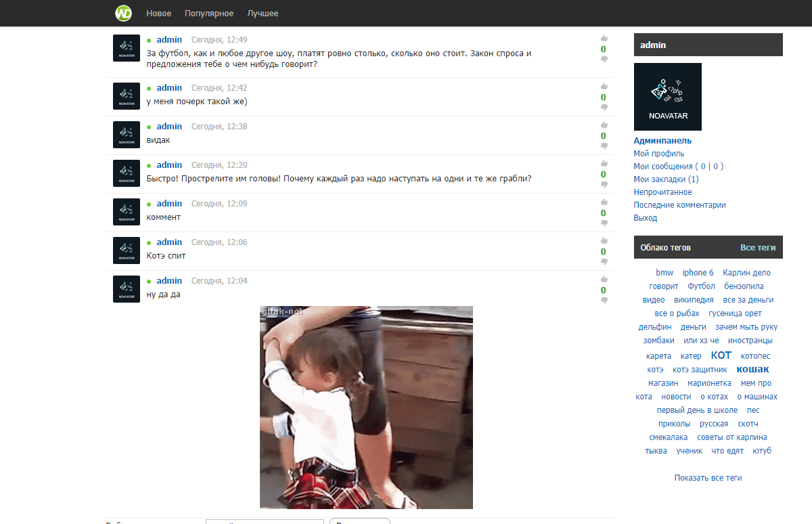This screenshot has width=812, height=524.
Task: Click admin username on the 12:49 comment
Action: 169,40
